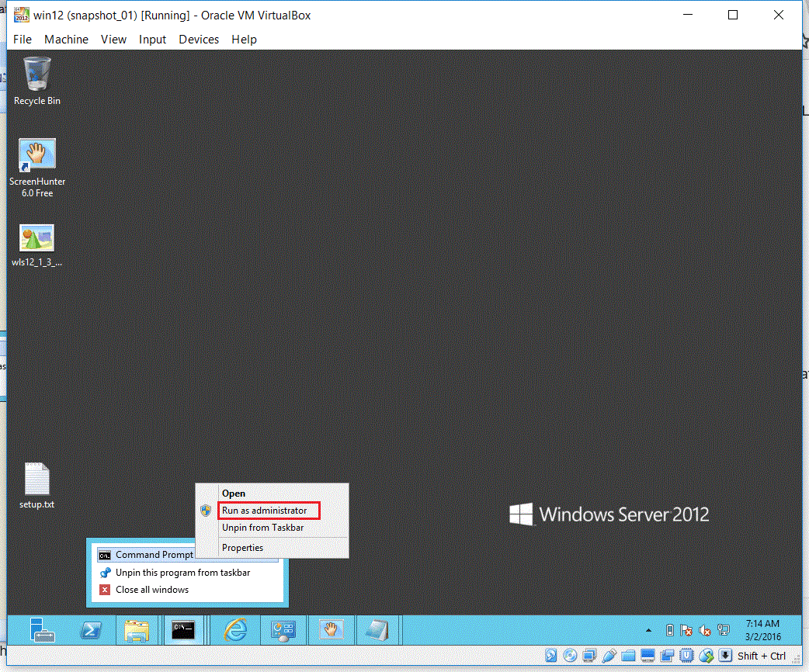Choose Open from the context menu
Screen dimensions: 809x672
(234, 494)
